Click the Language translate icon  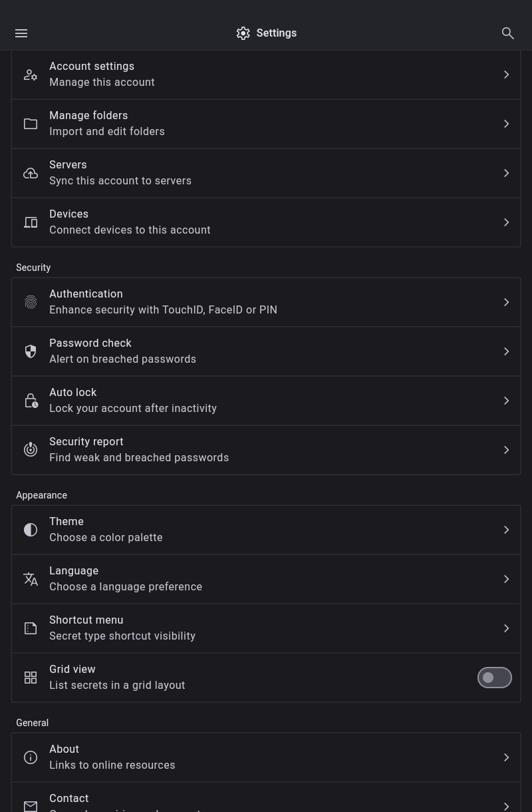31,579
